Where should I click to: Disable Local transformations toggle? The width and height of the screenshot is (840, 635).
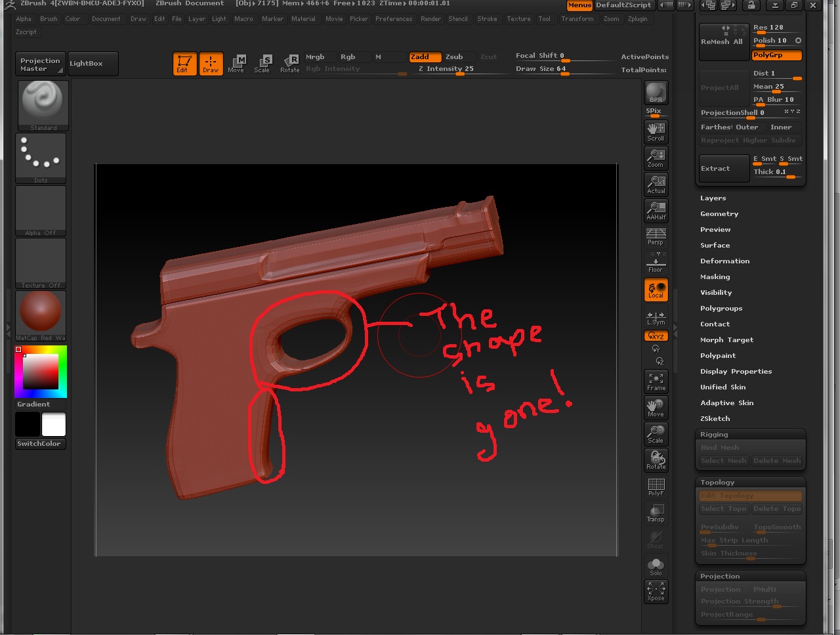tap(656, 290)
